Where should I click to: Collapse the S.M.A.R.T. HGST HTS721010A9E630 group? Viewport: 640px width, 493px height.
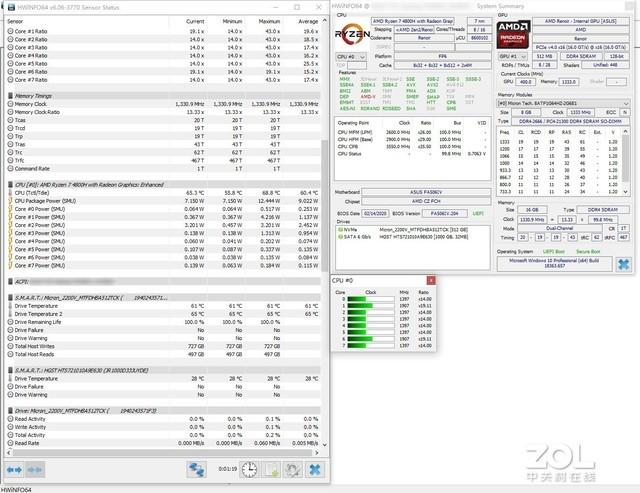(x=11, y=371)
